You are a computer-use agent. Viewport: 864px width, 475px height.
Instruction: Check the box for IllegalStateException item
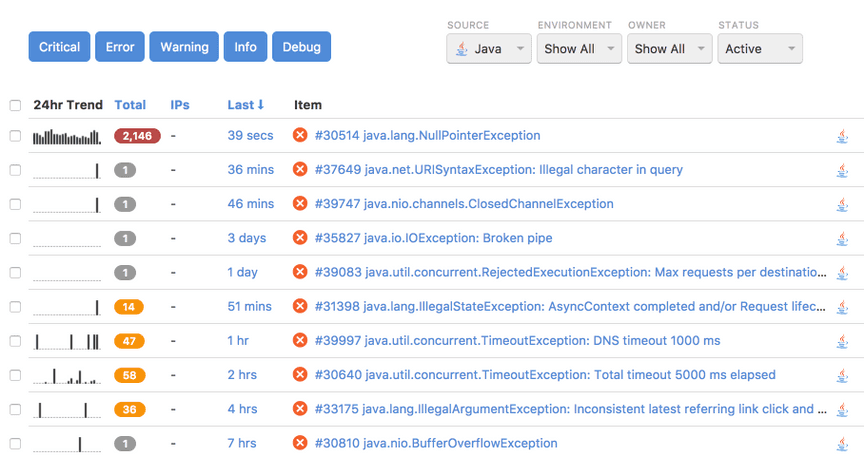pyautogui.click(x=15, y=307)
